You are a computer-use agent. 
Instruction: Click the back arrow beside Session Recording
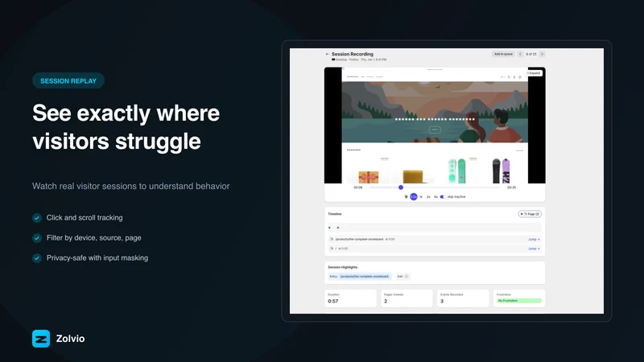(x=328, y=54)
